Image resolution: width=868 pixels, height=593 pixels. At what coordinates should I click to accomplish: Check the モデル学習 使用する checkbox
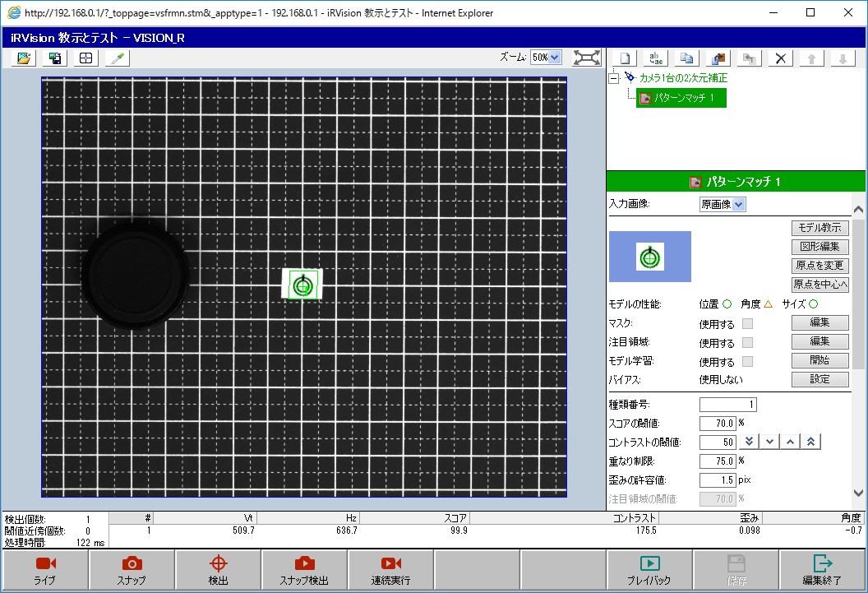[747, 362]
